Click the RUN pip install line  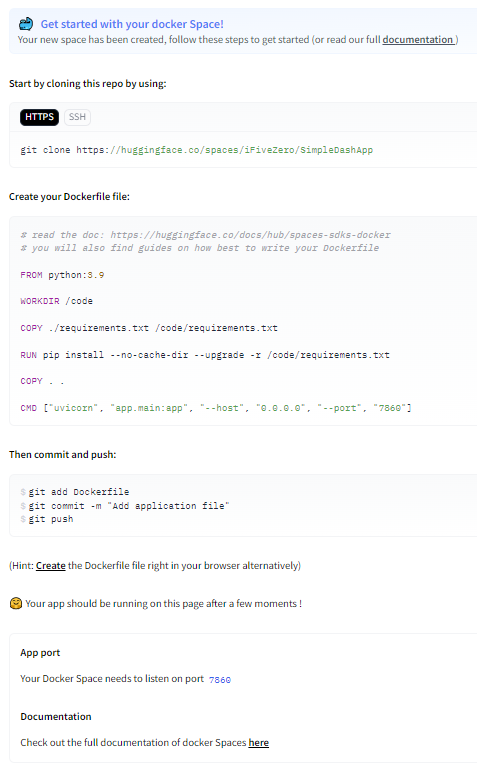[205, 355]
